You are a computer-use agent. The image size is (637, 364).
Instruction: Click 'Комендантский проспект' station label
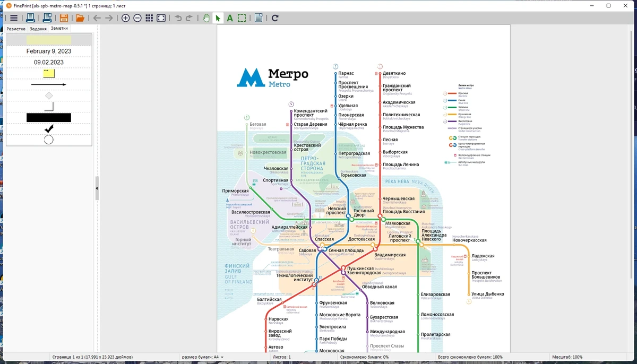coord(311,113)
